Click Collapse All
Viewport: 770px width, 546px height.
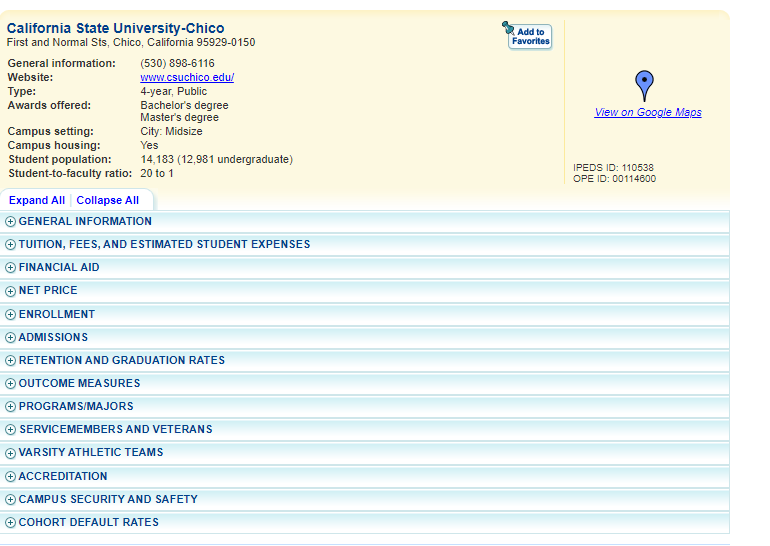[x=108, y=200]
